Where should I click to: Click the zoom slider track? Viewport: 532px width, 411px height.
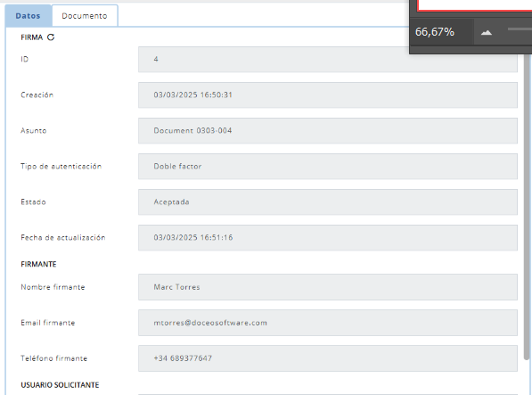(520, 29)
